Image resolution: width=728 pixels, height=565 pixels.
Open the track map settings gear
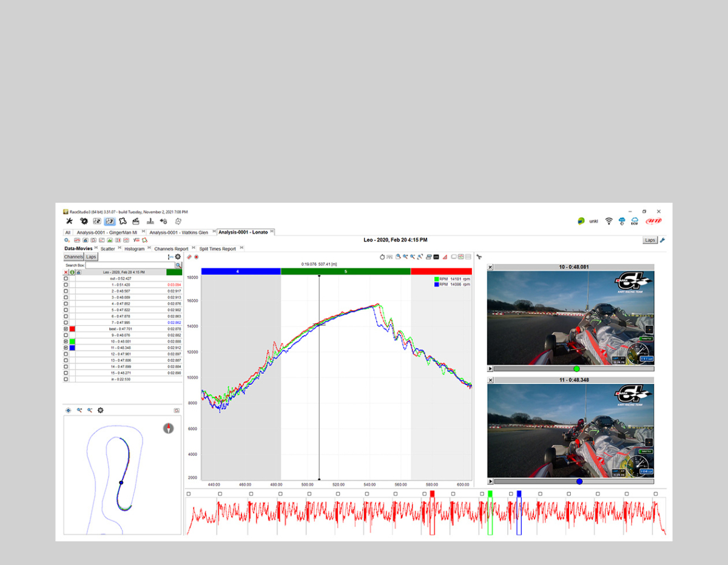100,410
